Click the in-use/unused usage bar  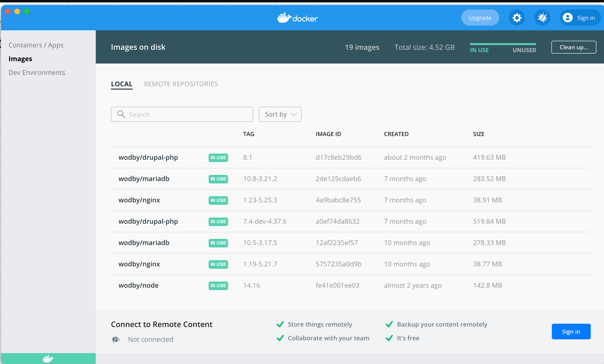click(503, 44)
